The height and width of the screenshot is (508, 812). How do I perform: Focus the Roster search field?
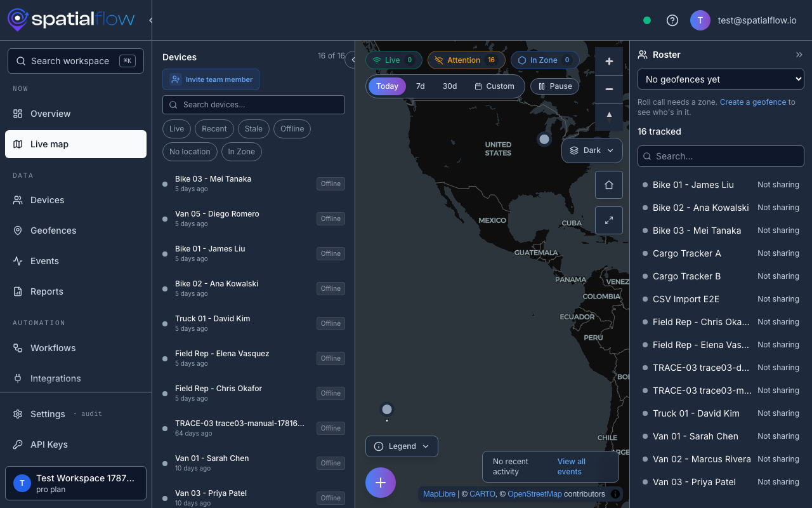tap(721, 156)
